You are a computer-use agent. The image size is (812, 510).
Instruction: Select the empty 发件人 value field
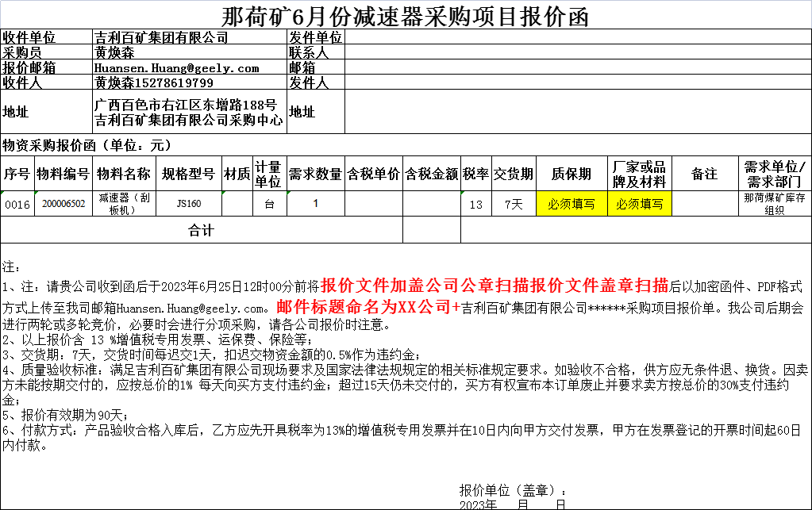(578, 82)
